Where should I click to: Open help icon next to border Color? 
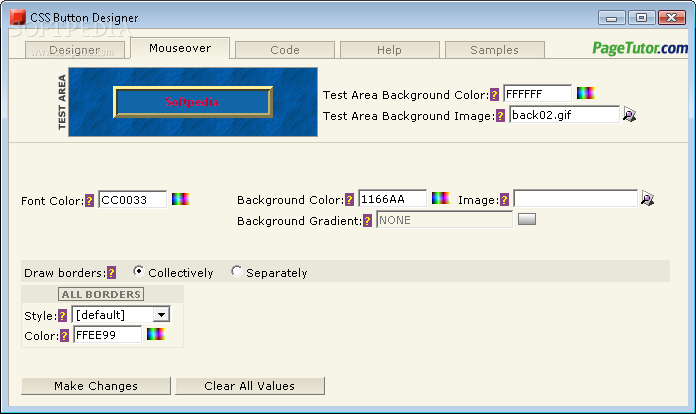(x=64, y=335)
